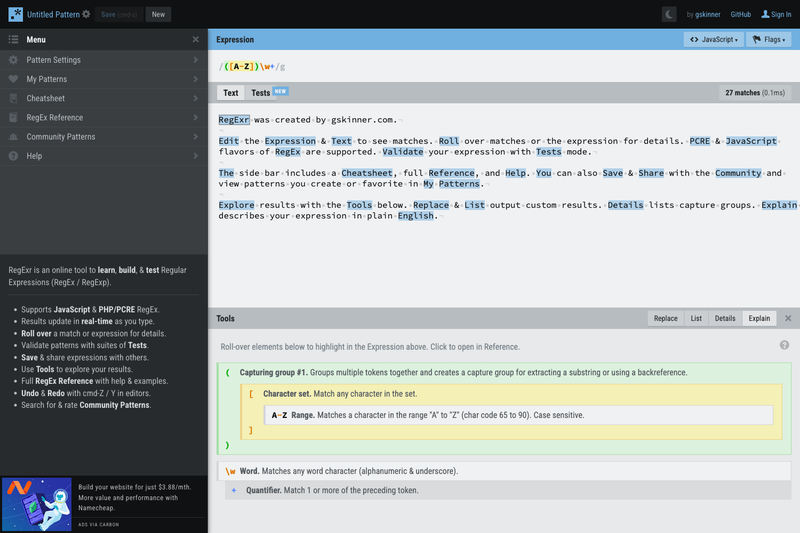Open settings gear next to Untitled Pattern
This screenshot has width=800, height=533.
86,14
